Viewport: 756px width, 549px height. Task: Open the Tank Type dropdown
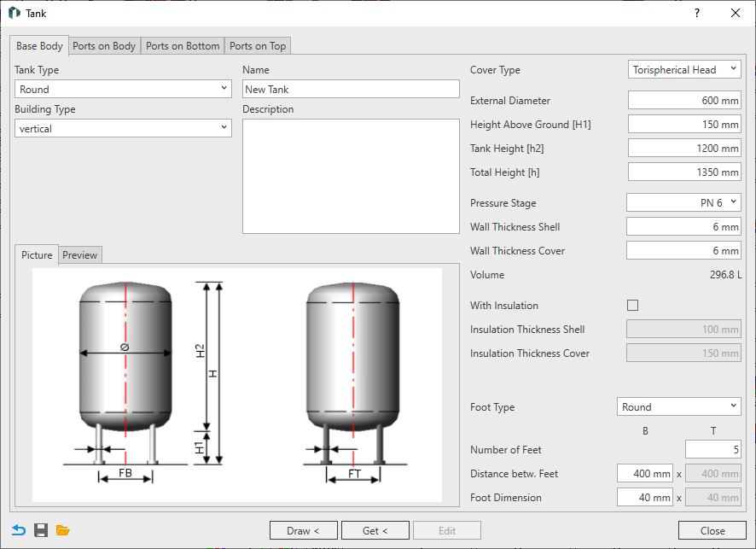coord(123,90)
